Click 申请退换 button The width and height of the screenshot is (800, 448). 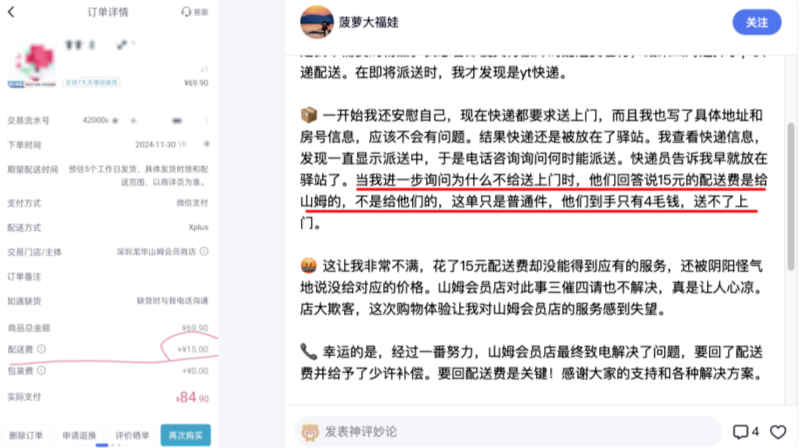(x=79, y=435)
